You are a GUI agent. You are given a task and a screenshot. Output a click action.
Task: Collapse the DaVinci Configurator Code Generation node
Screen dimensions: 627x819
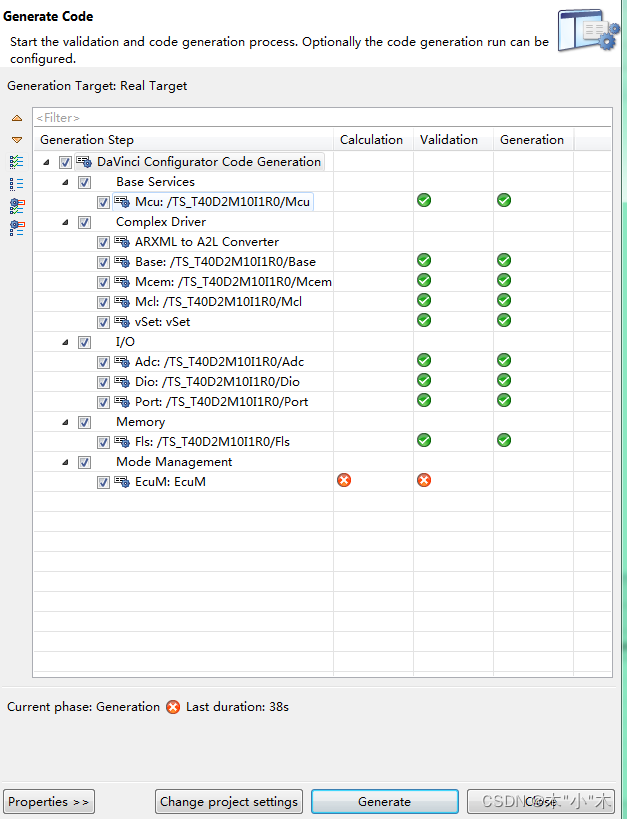(47, 162)
